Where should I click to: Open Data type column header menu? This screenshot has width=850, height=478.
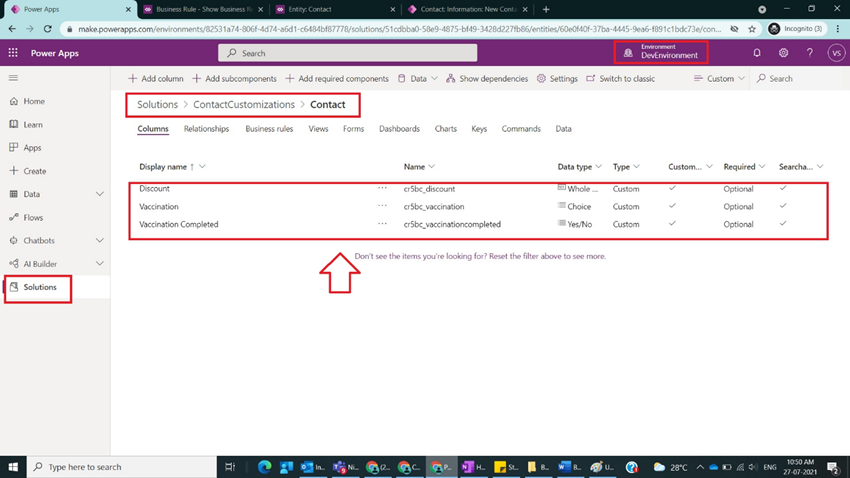[x=579, y=167]
